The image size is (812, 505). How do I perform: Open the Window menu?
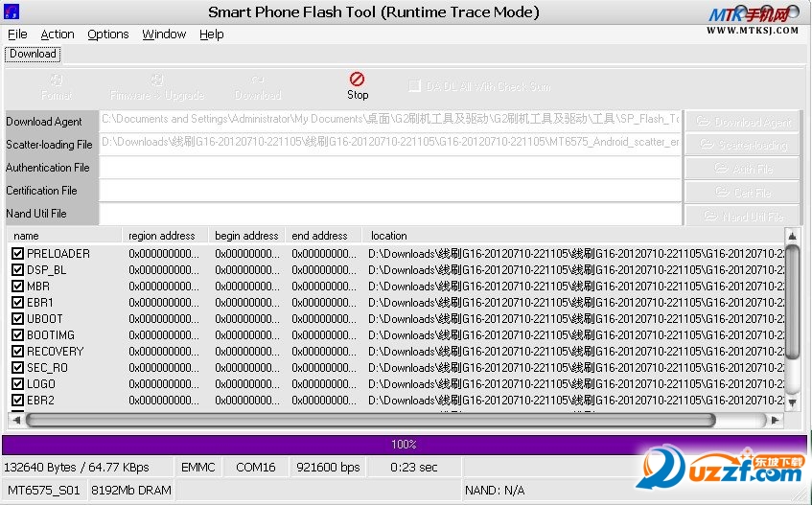(164, 34)
